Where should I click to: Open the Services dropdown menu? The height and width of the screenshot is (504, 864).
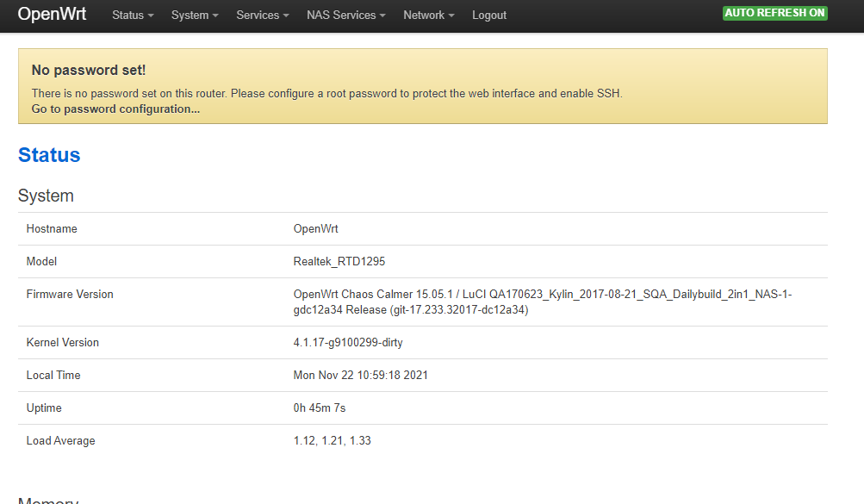click(262, 16)
